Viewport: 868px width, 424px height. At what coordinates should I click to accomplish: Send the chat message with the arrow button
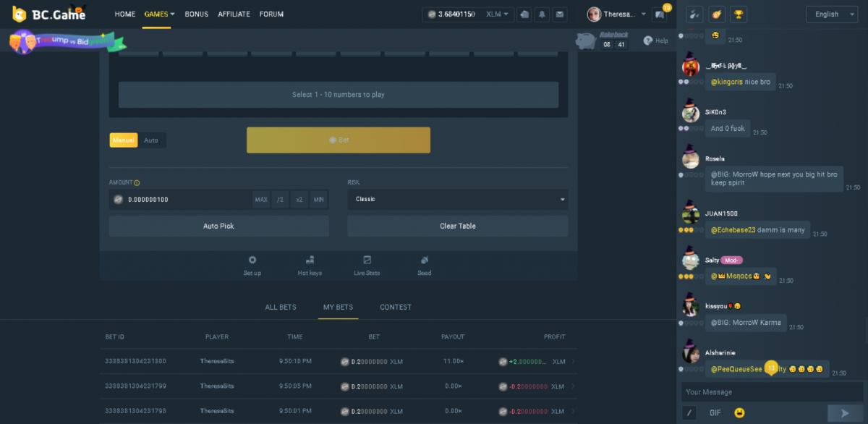[x=844, y=412]
